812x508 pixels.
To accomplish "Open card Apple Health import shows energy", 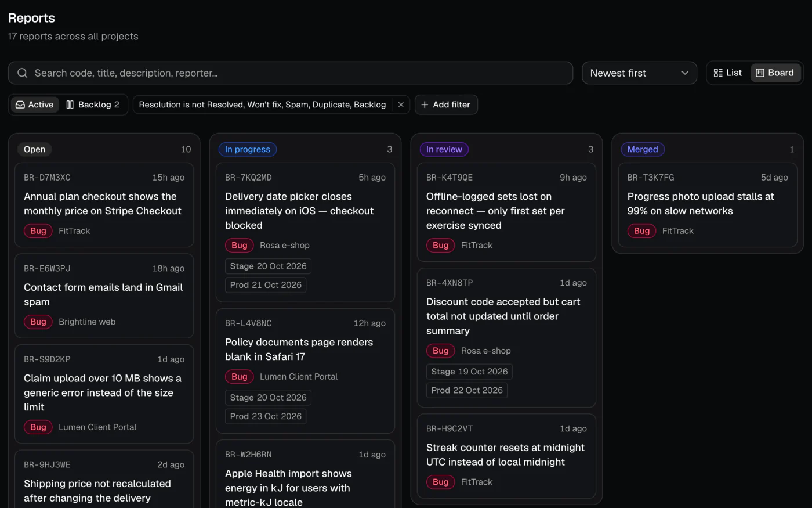I will tap(305, 474).
